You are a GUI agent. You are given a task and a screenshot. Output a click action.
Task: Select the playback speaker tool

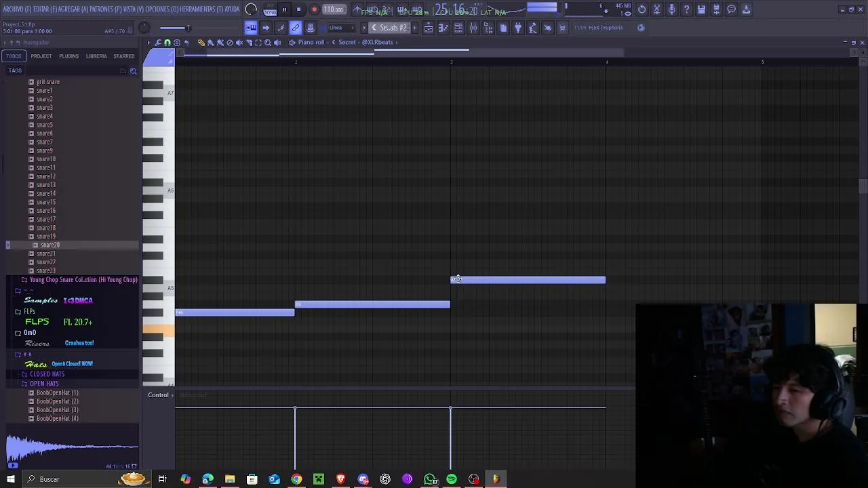pyautogui.click(x=277, y=42)
